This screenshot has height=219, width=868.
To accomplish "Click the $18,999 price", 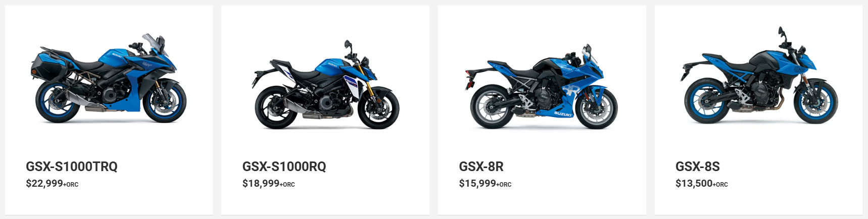I will [261, 184].
